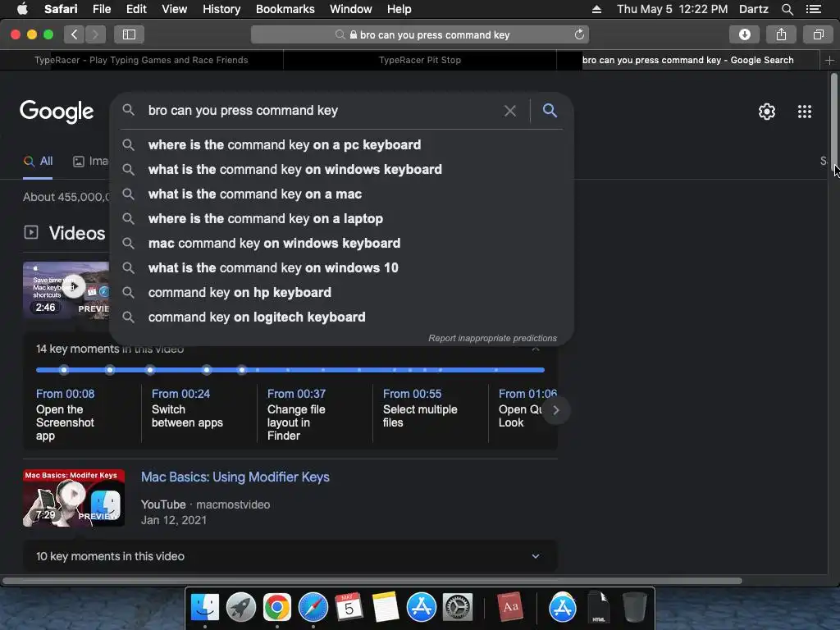Jump to From 00:55 Select multiple files
This screenshot has height=630, width=840.
pyautogui.click(x=420, y=409)
